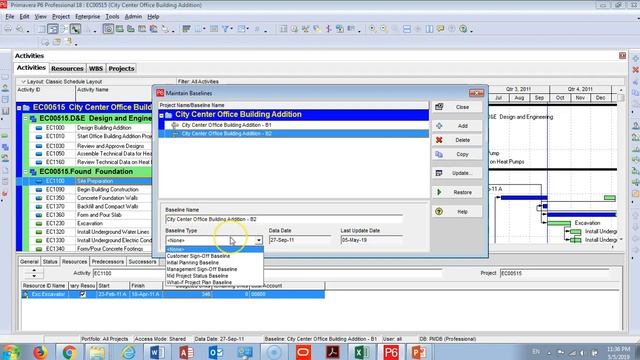640x360 pixels.
Task: Collapse the EC00515 City Center root node
Action: click(x=19, y=108)
